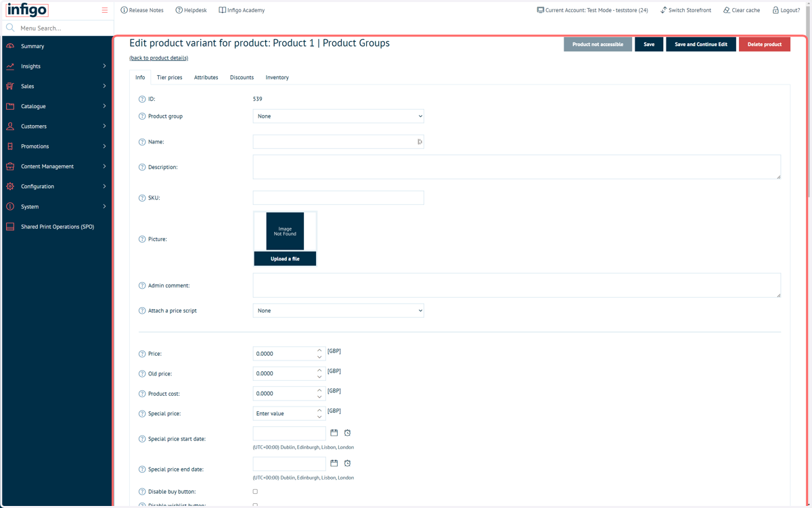Click the Delete product button
Viewport: 812px width, 508px height.
click(765, 44)
